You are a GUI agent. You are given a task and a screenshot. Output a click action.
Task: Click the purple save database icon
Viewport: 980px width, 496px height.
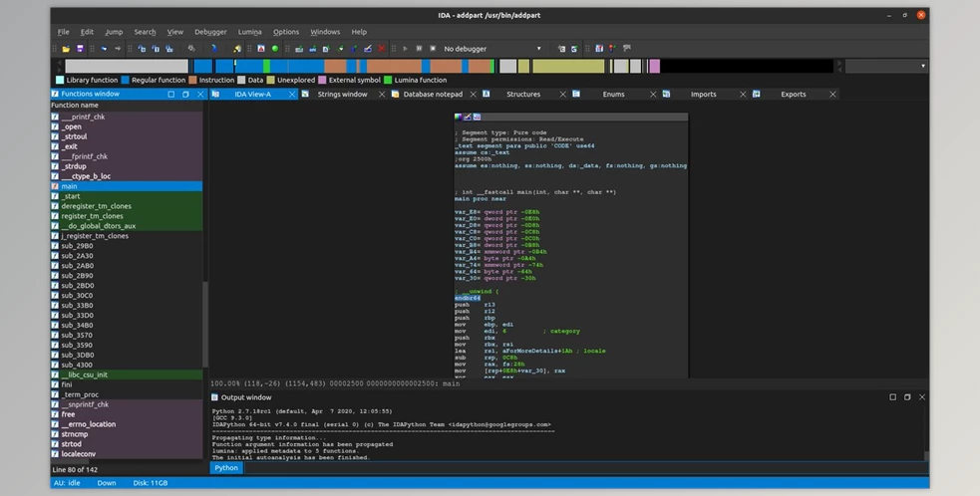pyautogui.click(x=80, y=49)
